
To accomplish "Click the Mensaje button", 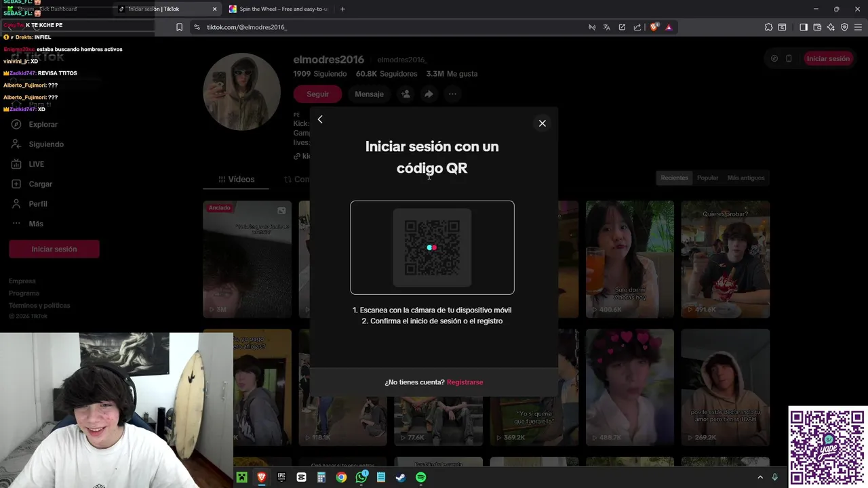I will [x=369, y=94].
